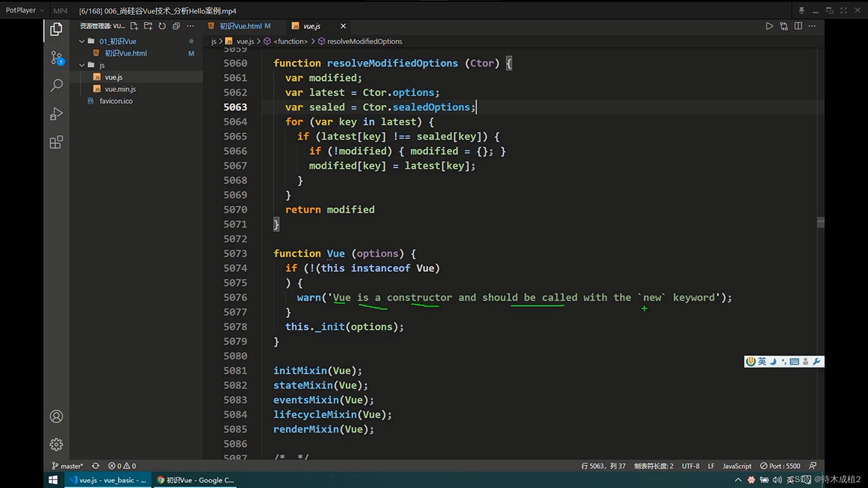
Task: Open 初识Vue.html in file tree
Action: pyautogui.click(x=126, y=53)
